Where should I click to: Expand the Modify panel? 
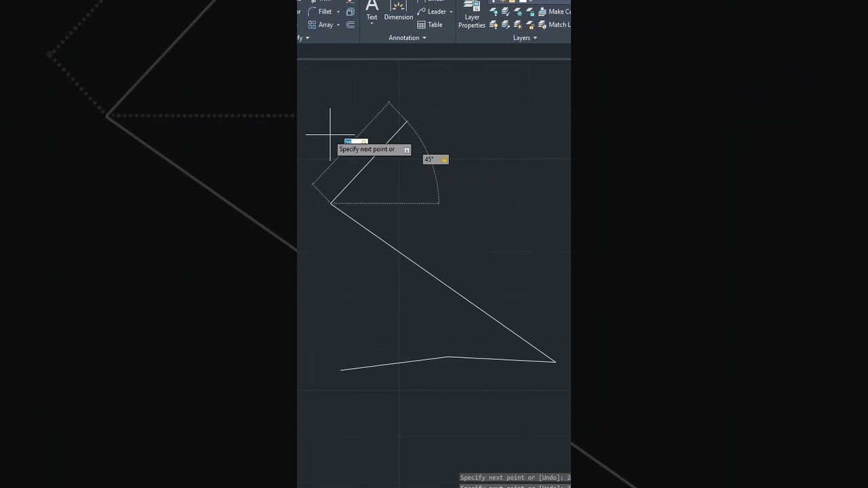(x=304, y=38)
